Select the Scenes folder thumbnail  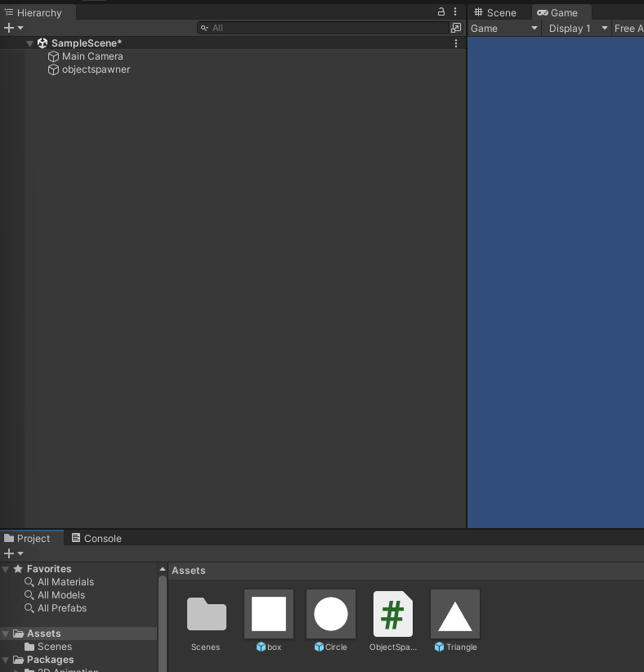(x=207, y=614)
